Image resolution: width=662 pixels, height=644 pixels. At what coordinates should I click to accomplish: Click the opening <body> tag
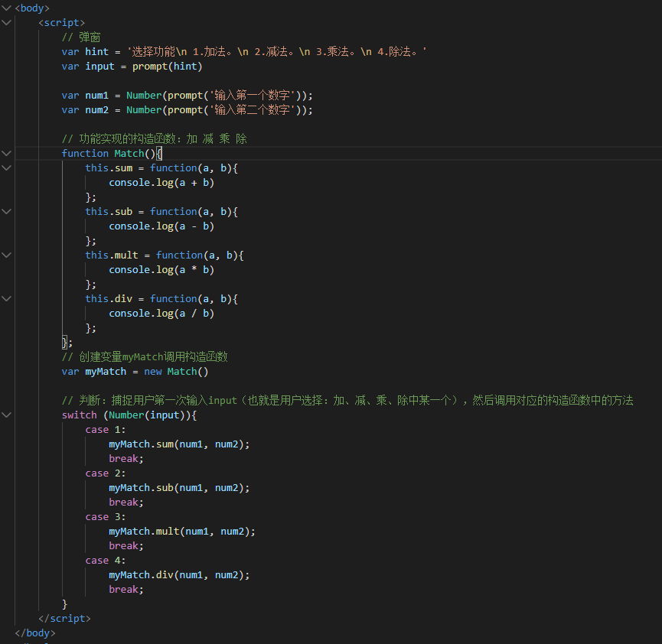pos(32,8)
